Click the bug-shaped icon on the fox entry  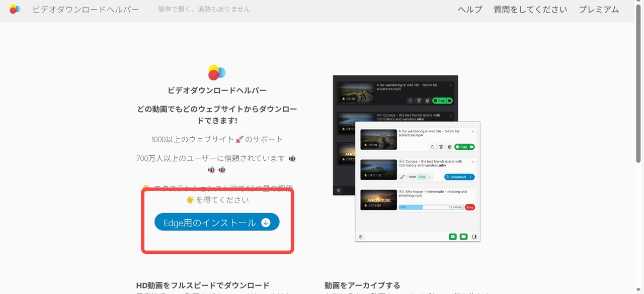[450, 147]
